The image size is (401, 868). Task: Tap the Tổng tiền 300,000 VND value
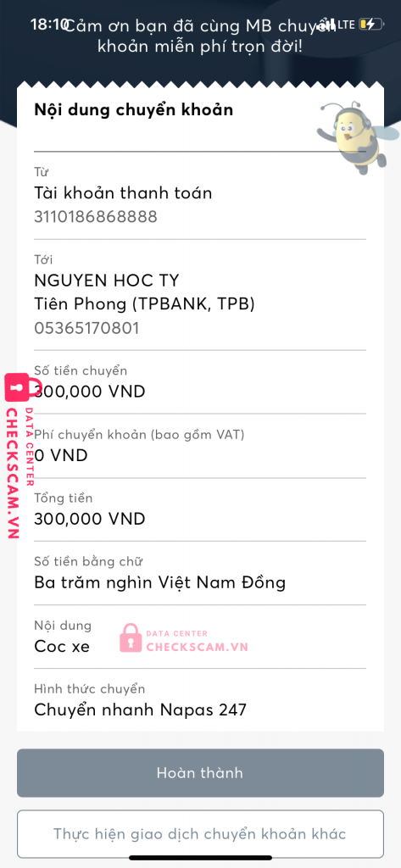point(90,519)
